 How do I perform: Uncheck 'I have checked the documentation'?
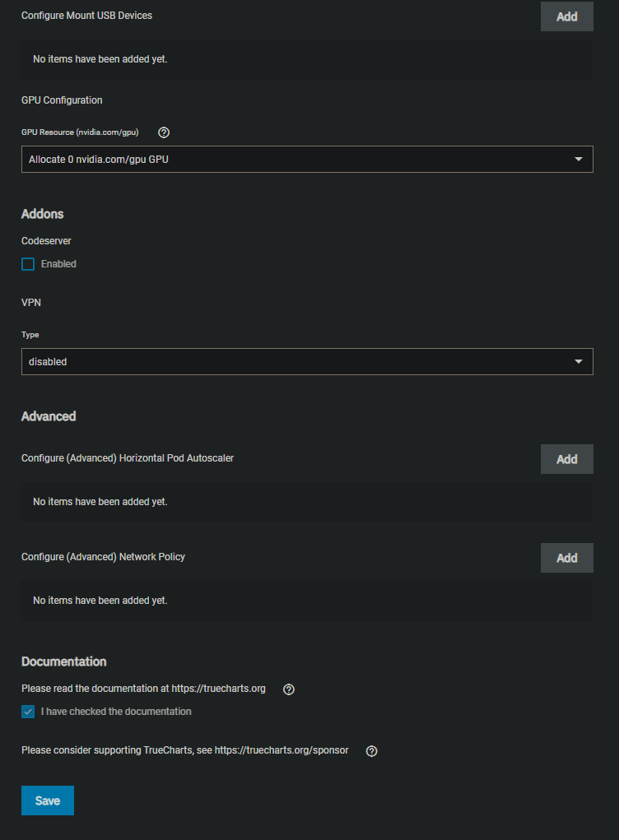click(27, 711)
